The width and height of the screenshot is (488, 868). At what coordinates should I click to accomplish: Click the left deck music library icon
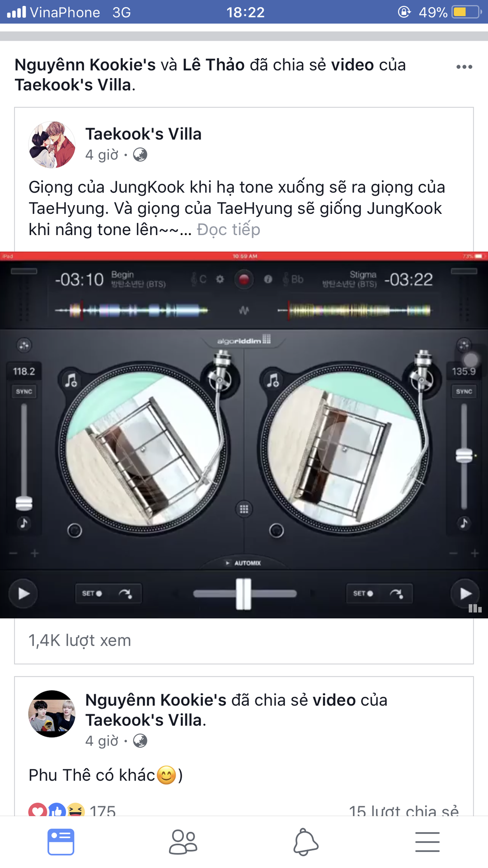coord(71,380)
